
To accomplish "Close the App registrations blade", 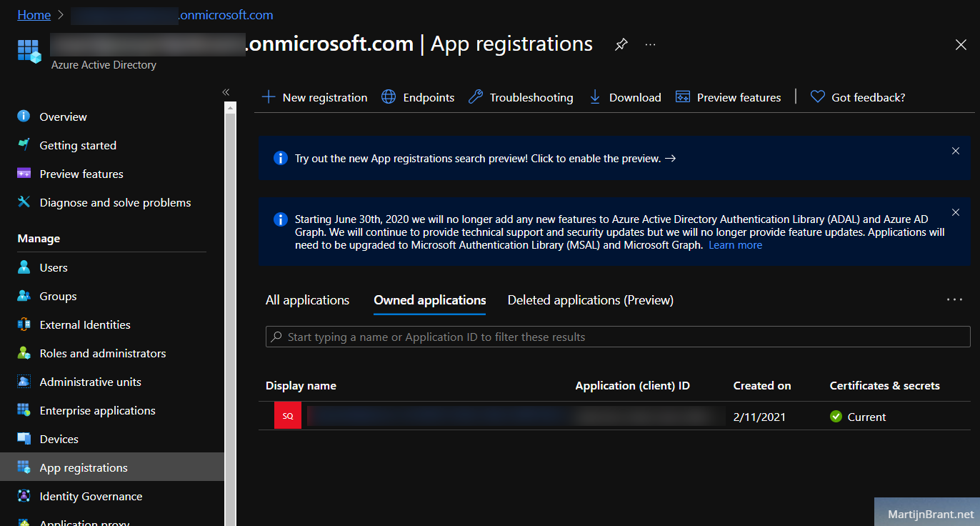I will pyautogui.click(x=961, y=44).
